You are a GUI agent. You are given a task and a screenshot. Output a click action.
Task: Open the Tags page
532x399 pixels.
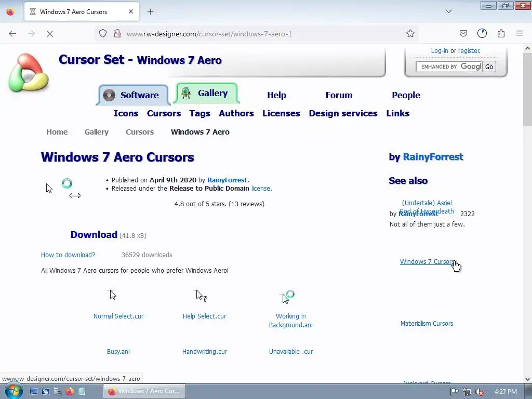click(x=200, y=113)
